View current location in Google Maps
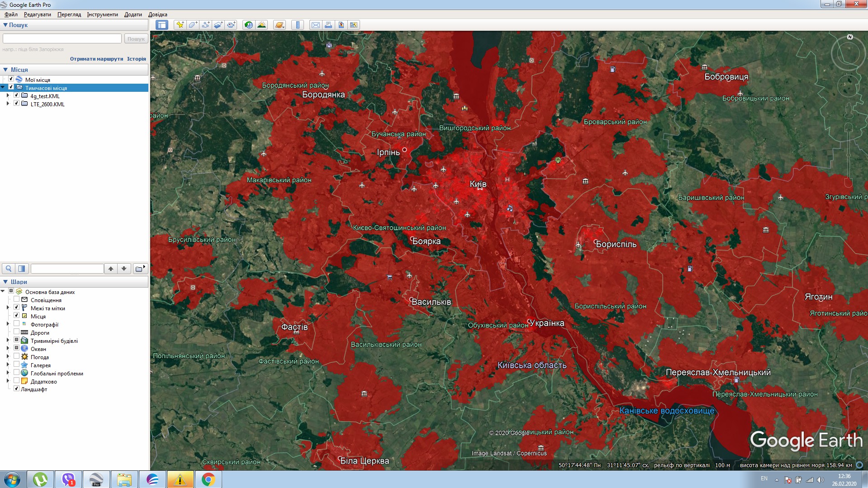This screenshot has width=868, height=488. (x=354, y=25)
